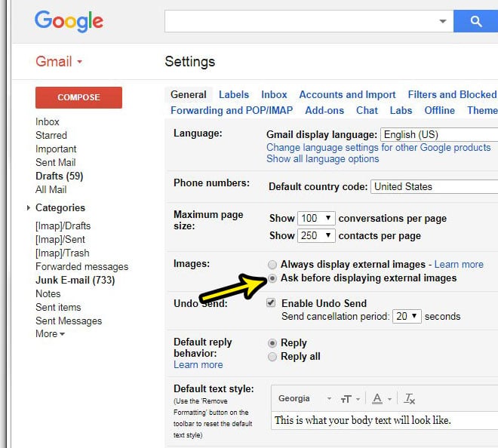Open Drafts (59) folder
This screenshot has height=448, width=498.
[x=60, y=176]
